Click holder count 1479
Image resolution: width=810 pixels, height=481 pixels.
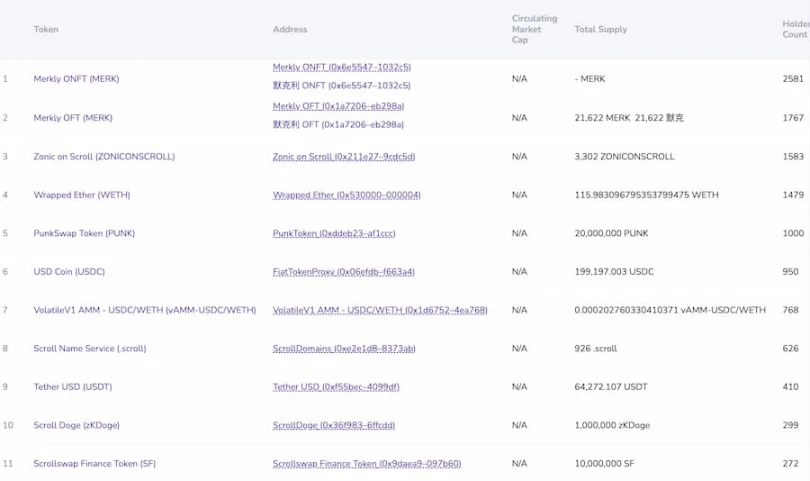coord(793,195)
